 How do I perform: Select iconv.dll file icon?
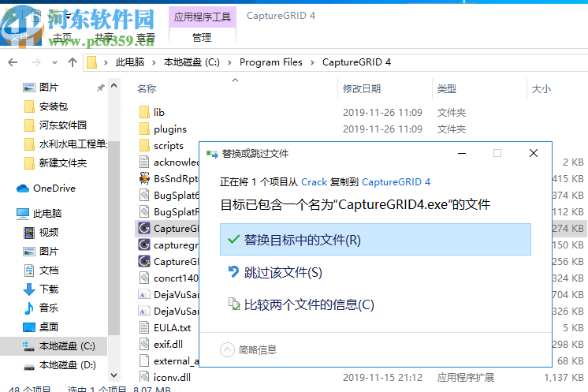pyautogui.click(x=144, y=377)
